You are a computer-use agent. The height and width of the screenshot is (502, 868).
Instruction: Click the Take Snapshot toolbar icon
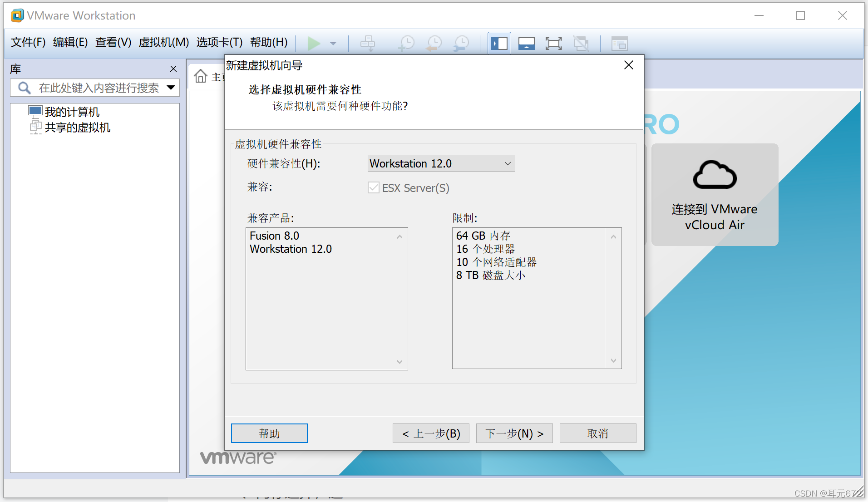(x=407, y=44)
